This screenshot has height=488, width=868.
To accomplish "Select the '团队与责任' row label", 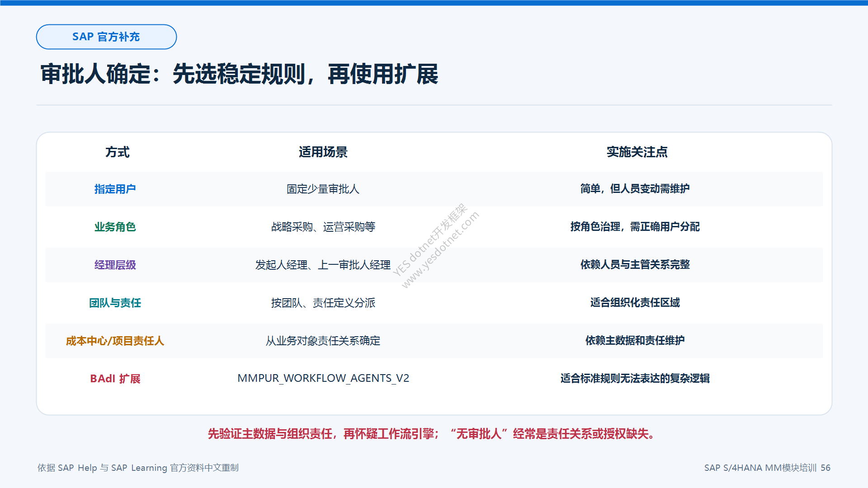I will (x=115, y=303).
